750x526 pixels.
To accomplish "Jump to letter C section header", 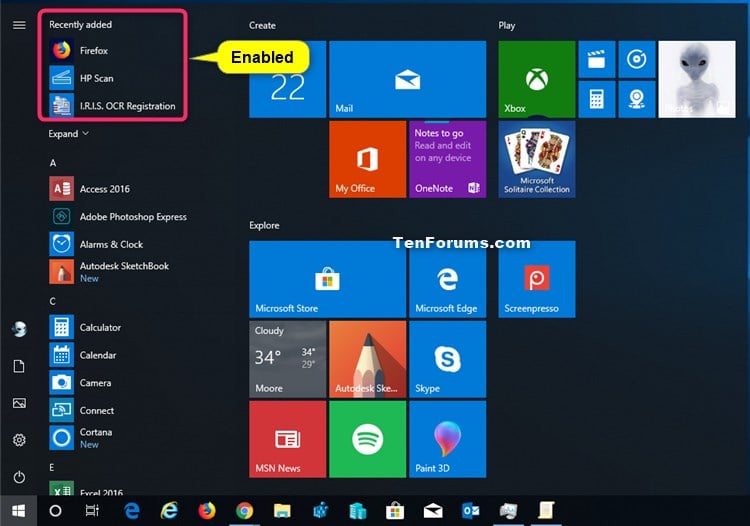I will click(x=53, y=301).
